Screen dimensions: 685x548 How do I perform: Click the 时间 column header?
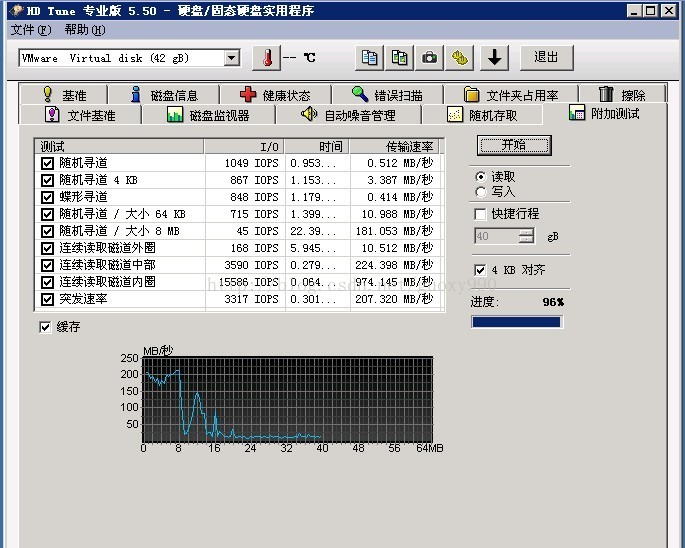click(x=318, y=146)
